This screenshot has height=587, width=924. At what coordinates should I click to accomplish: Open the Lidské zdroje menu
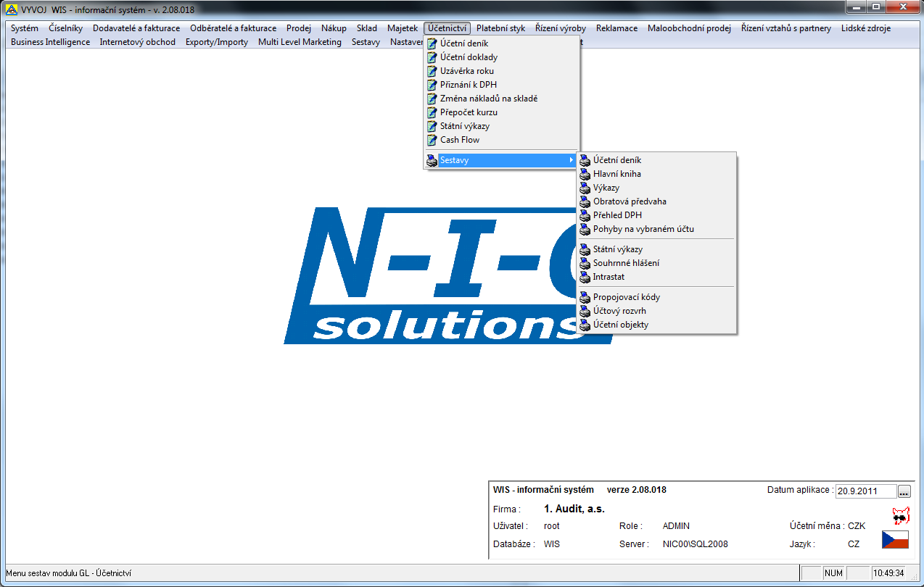tap(866, 28)
